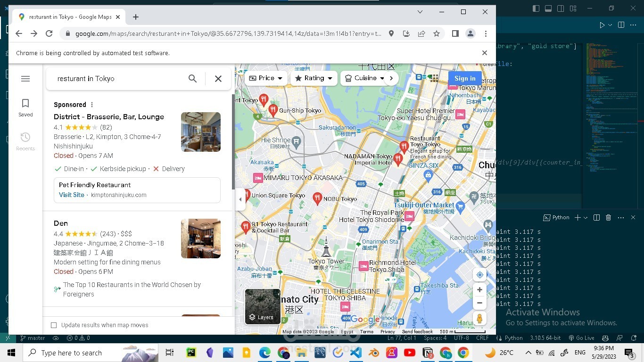Open VS Code customize layout icon

pos(573,8)
